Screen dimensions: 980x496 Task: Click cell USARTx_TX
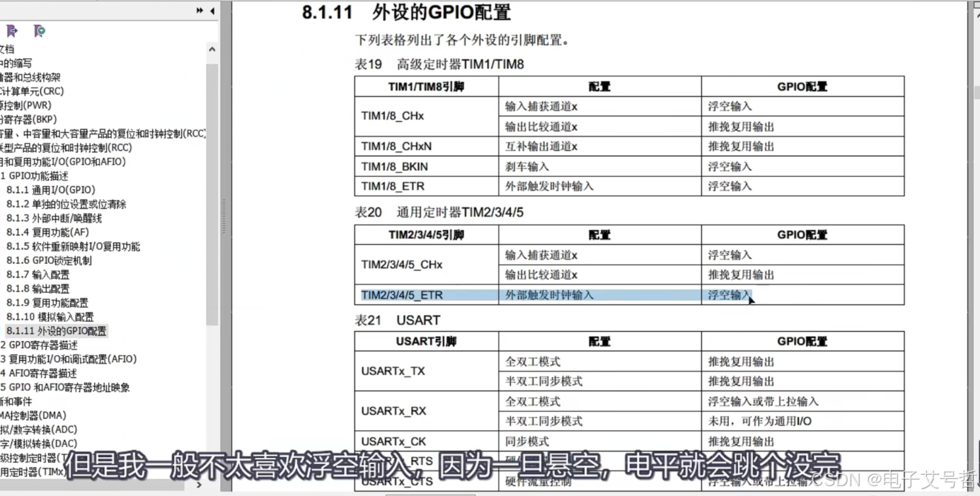427,371
